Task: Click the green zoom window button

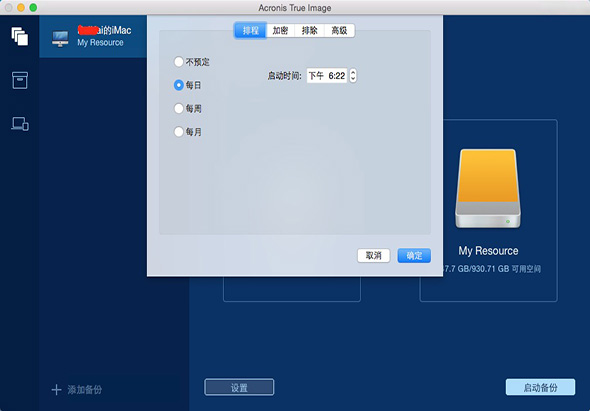Action: [33, 8]
